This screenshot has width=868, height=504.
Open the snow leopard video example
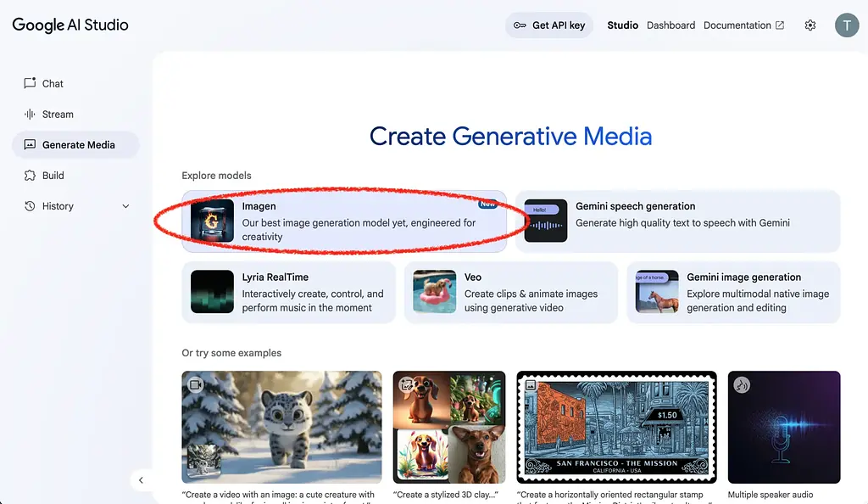point(281,427)
